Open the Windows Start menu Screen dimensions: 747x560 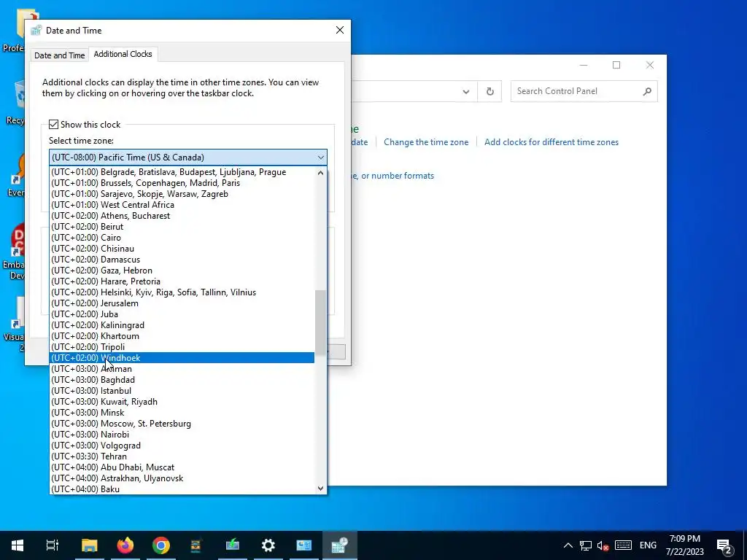[x=18, y=545]
